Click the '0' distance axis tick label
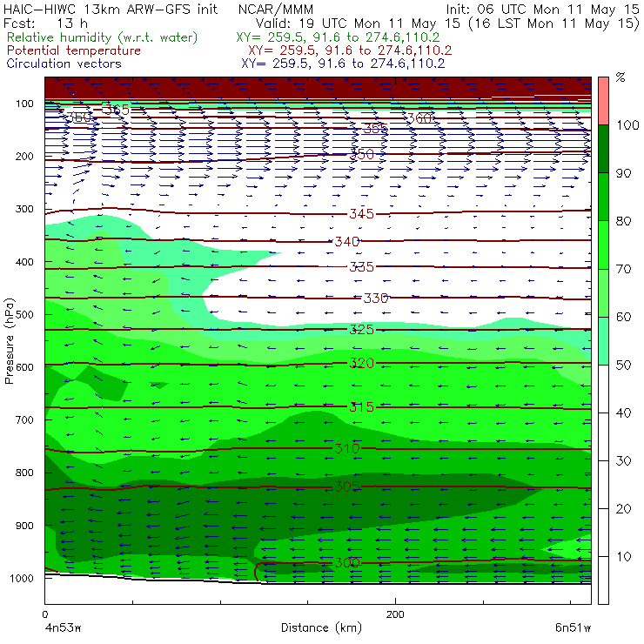The image size is (644, 644). (x=45, y=614)
